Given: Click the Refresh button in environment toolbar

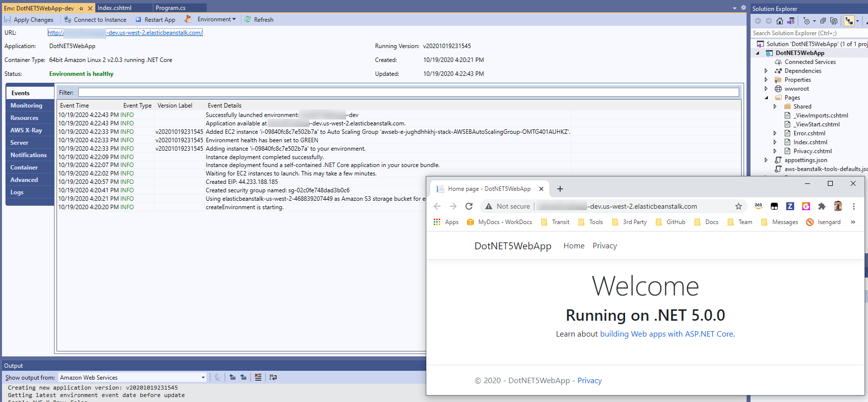Looking at the screenshot, I should [259, 20].
